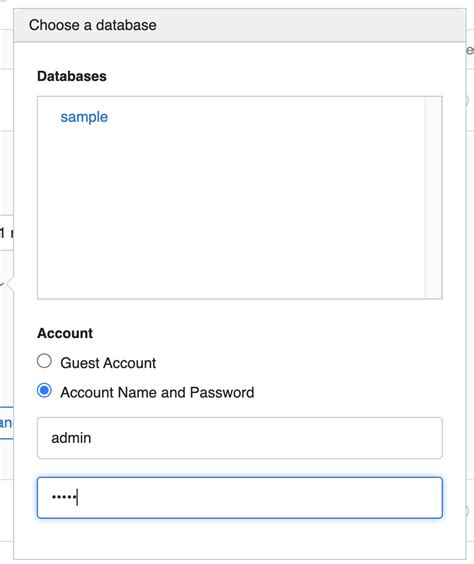The height and width of the screenshot is (564, 474).
Task: Focus the masked password input field
Action: point(240,497)
